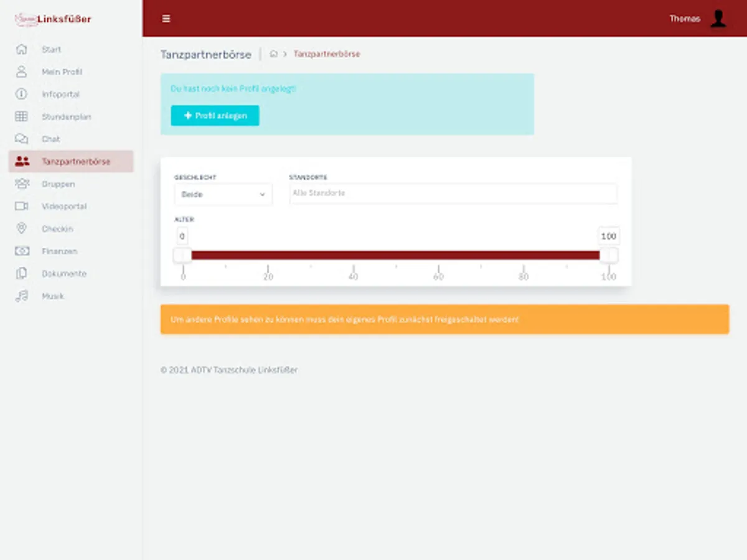Screen dimensions: 747x560
Task: Click the orange profile activation notice
Action: (444, 319)
